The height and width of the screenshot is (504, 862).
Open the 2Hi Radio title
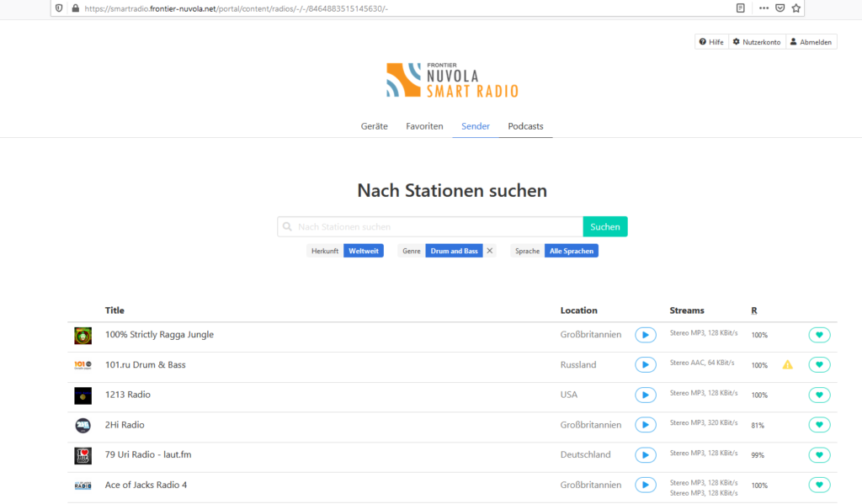125,424
